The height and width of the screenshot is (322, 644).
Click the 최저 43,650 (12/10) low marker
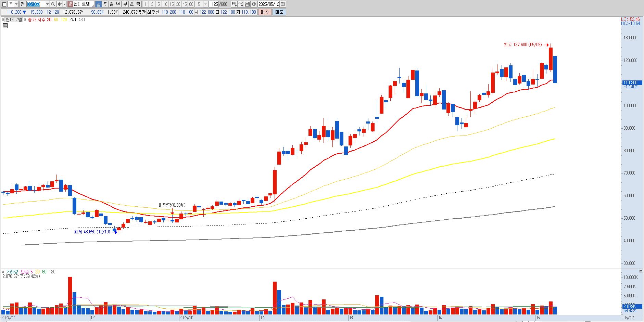coord(92,232)
